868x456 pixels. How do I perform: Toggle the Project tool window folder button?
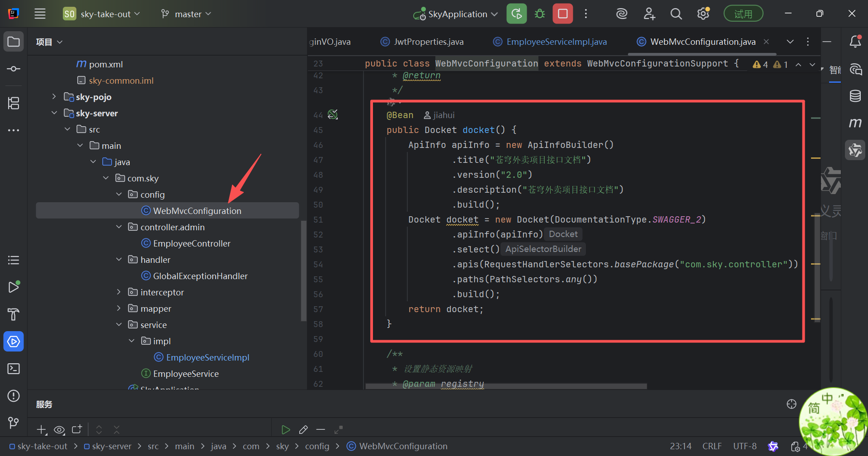click(14, 42)
